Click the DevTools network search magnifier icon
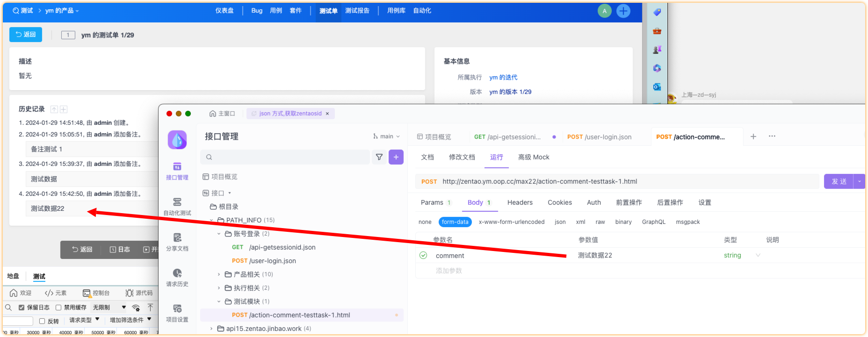868x337 pixels. [x=8, y=307]
